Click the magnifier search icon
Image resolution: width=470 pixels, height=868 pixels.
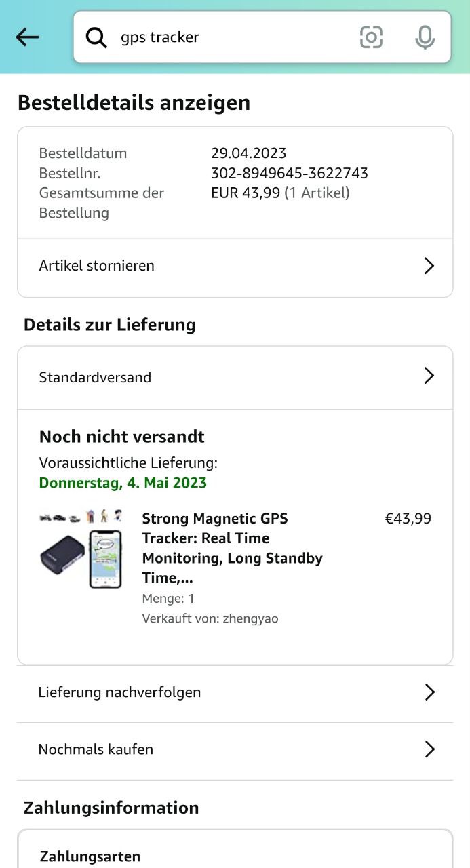click(x=96, y=37)
